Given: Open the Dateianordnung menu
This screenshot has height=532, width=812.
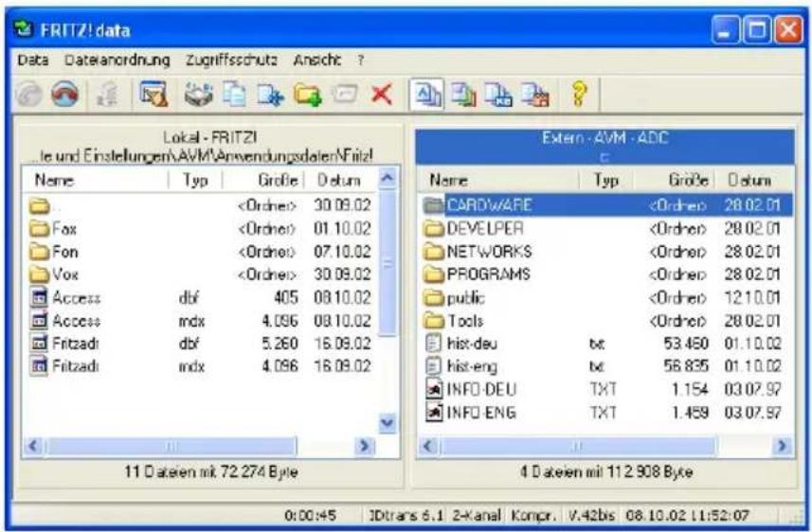Looking at the screenshot, I should tap(117, 60).
